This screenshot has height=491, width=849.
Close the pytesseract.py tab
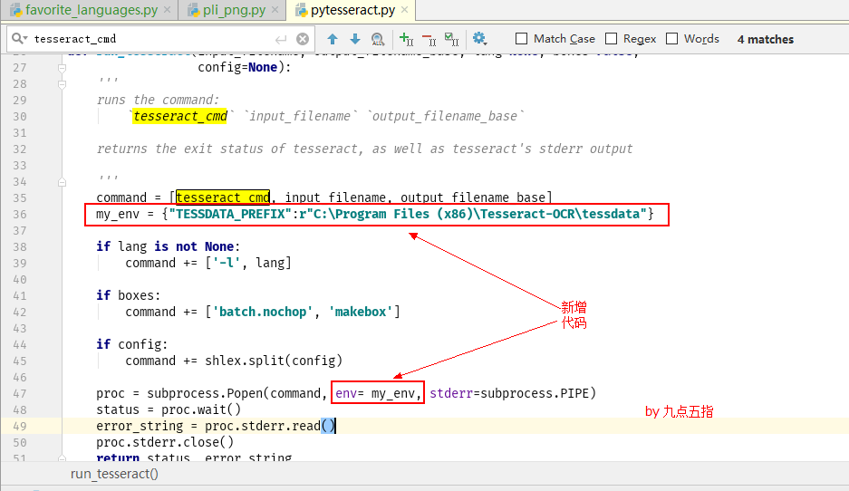point(404,10)
